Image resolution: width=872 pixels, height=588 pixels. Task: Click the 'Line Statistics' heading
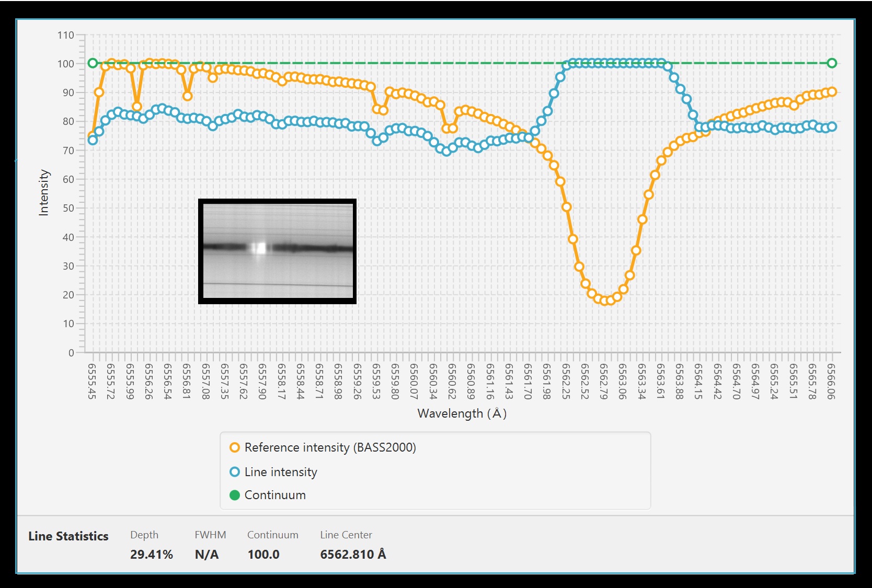click(68, 536)
